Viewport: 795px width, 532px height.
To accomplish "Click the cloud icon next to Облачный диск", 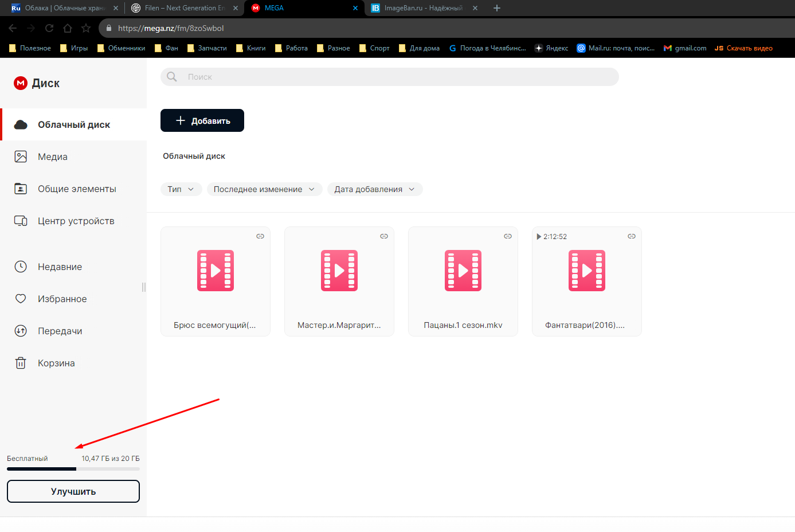I will [21, 124].
